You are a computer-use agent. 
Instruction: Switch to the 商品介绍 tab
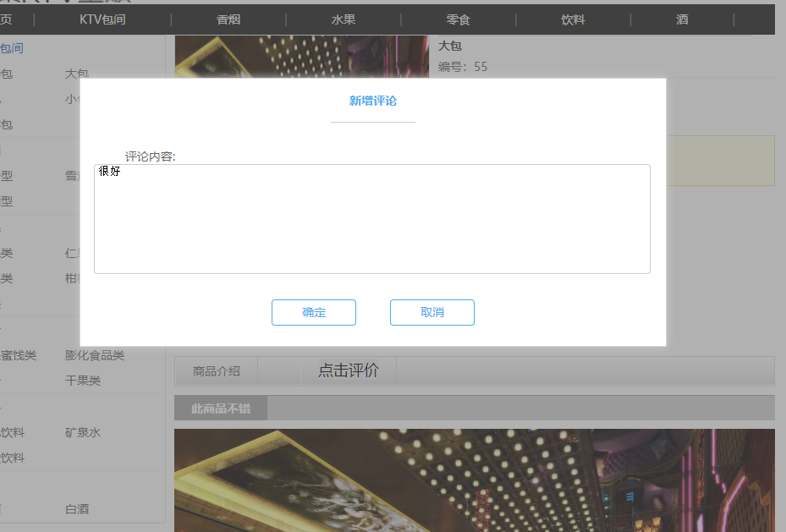(217, 371)
